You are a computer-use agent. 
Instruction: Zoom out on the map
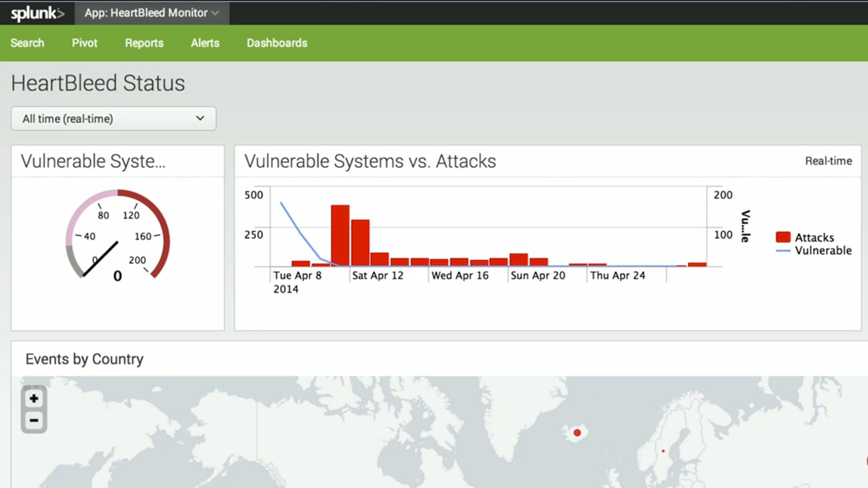coord(34,421)
